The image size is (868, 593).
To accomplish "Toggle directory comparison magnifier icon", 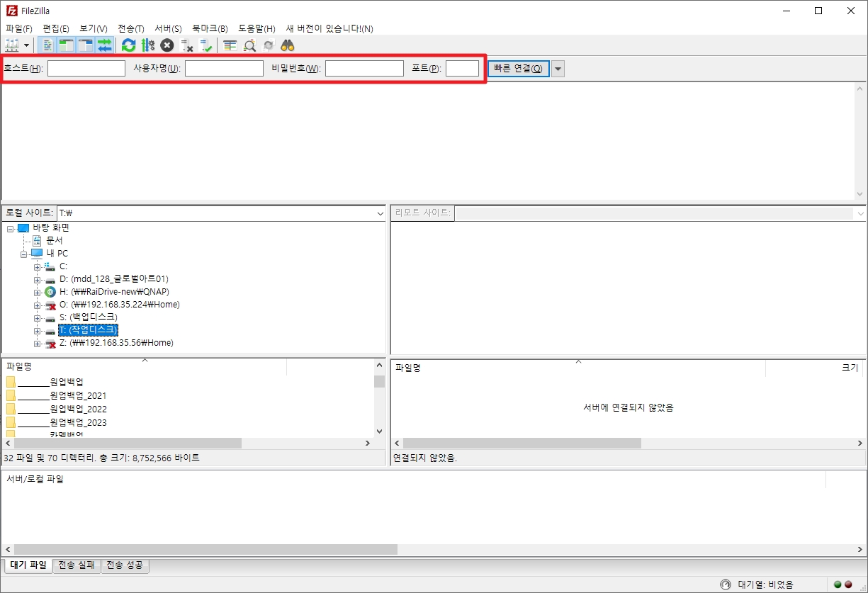I will pyautogui.click(x=249, y=45).
